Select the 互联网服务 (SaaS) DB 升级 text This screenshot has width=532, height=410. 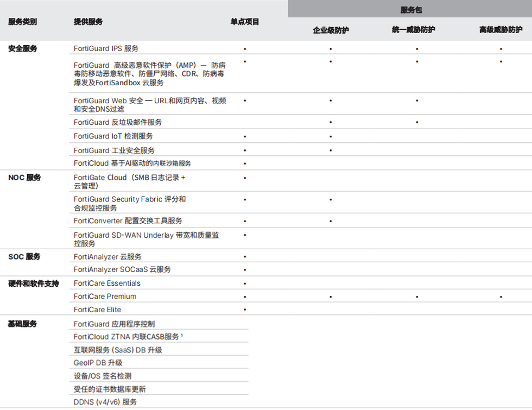click(x=118, y=350)
